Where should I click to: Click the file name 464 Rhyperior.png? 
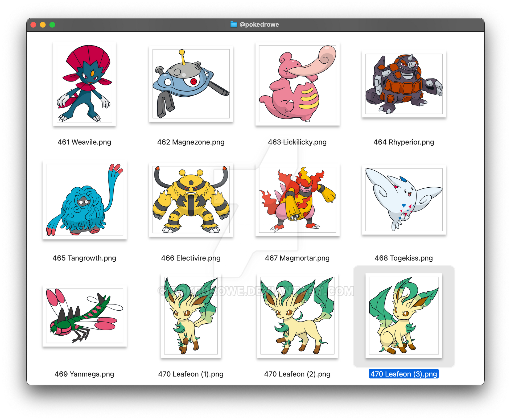(404, 142)
